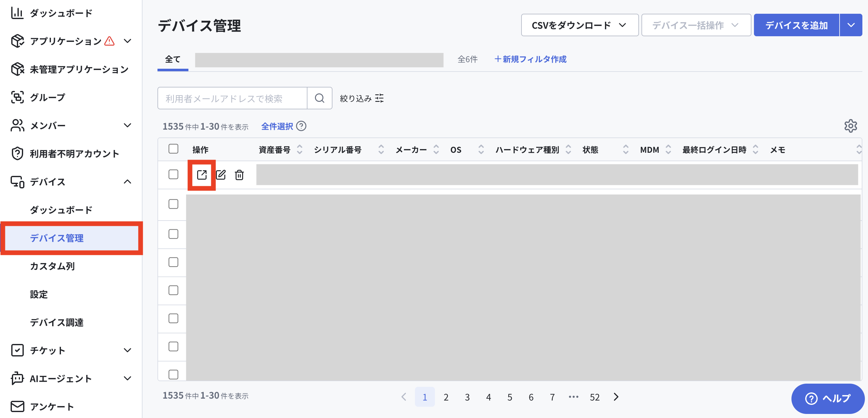Open the 絞り込み filter sliders icon

tap(379, 98)
